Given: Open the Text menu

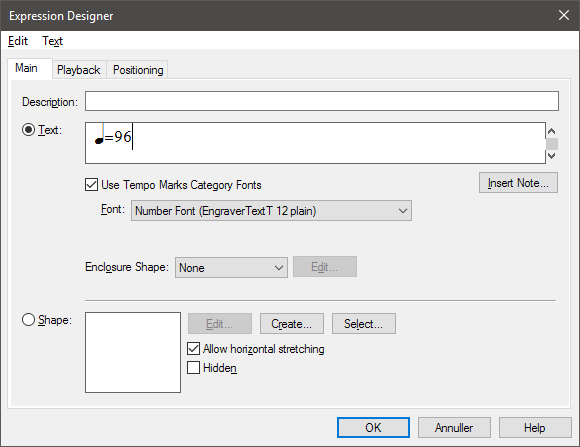Looking at the screenshot, I should coord(52,41).
